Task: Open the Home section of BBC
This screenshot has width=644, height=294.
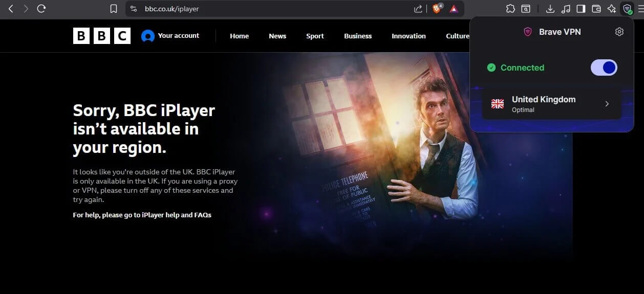Action: point(239,36)
